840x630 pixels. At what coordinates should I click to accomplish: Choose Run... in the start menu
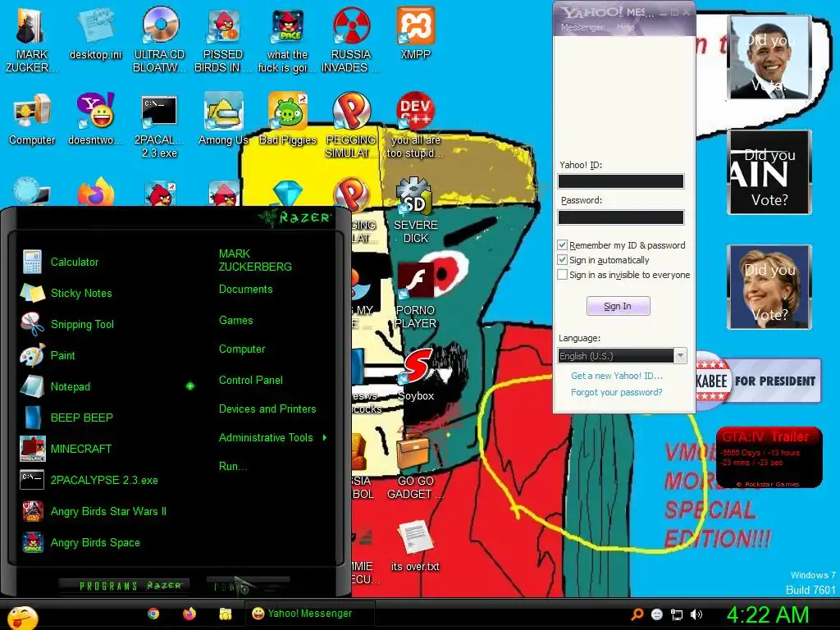tap(232, 466)
